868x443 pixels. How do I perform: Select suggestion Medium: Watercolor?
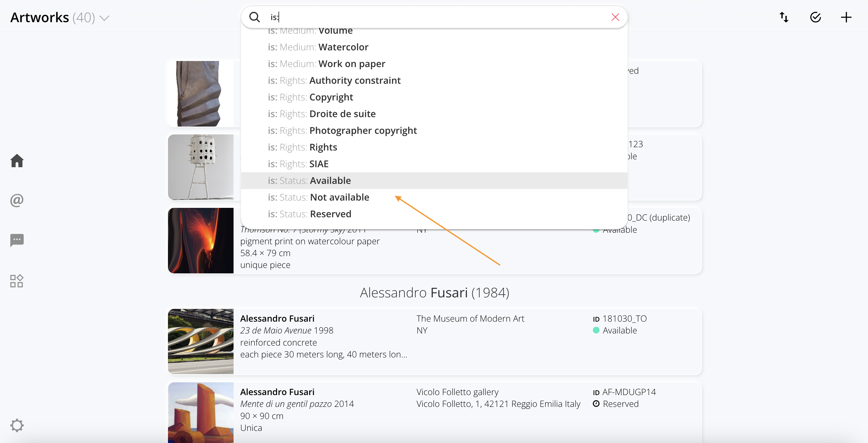click(434, 47)
